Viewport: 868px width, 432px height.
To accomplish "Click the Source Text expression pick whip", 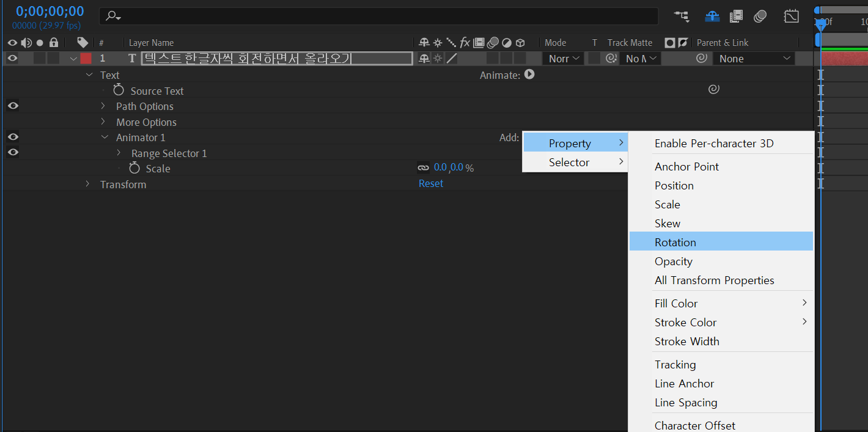I will coord(713,89).
